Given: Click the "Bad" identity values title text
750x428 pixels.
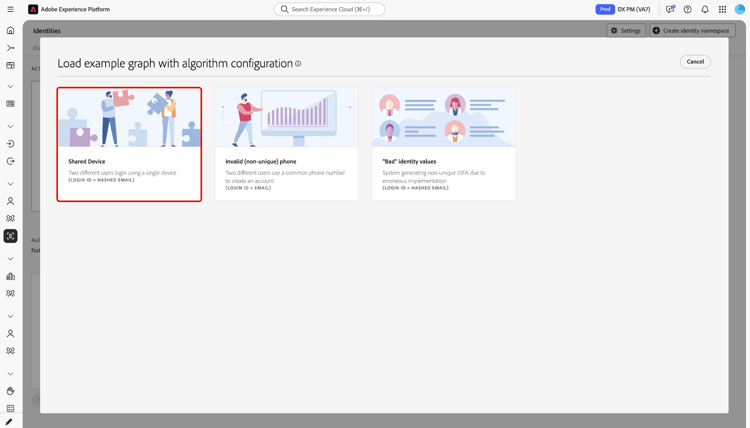Looking at the screenshot, I should pyautogui.click(x=409, y=162).
